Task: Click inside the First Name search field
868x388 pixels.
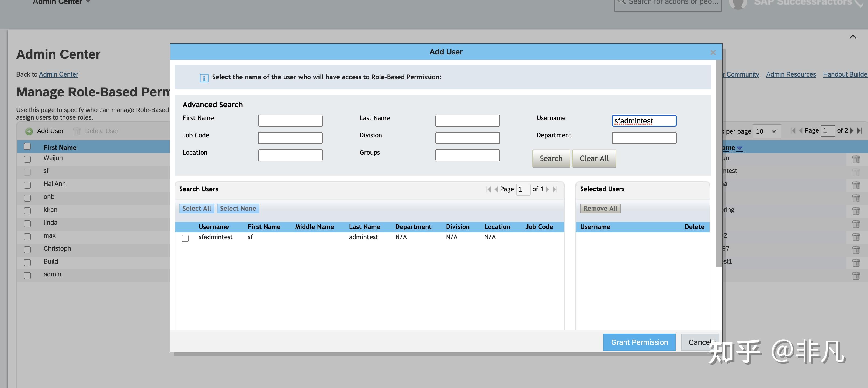Action: (290, 120)
